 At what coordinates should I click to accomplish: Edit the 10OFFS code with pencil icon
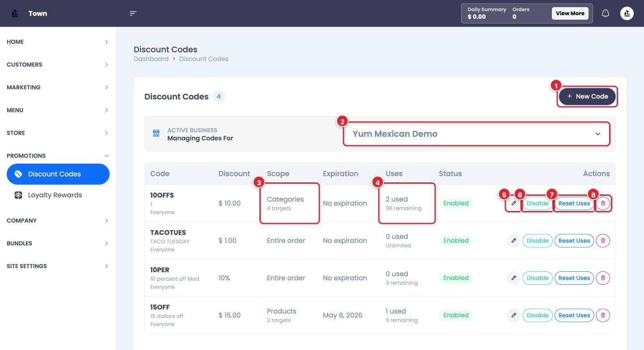(514, 203)
